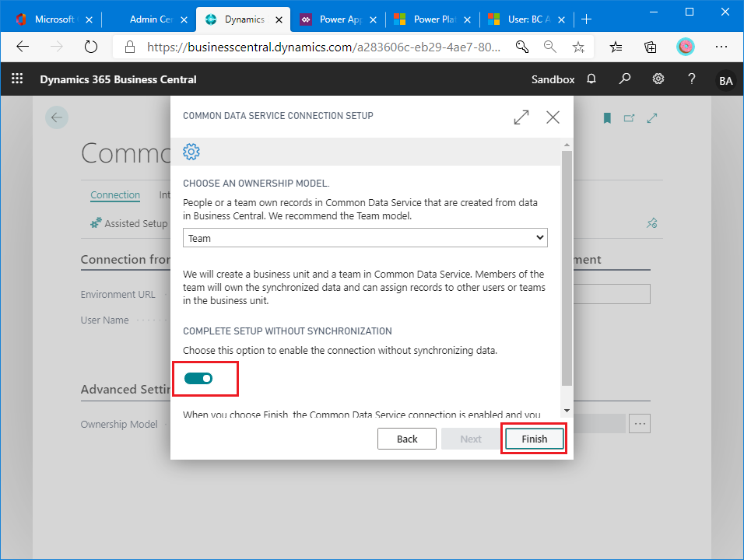
Task: Close the Admin Center browser tab
Action: [x=184, y=19]
